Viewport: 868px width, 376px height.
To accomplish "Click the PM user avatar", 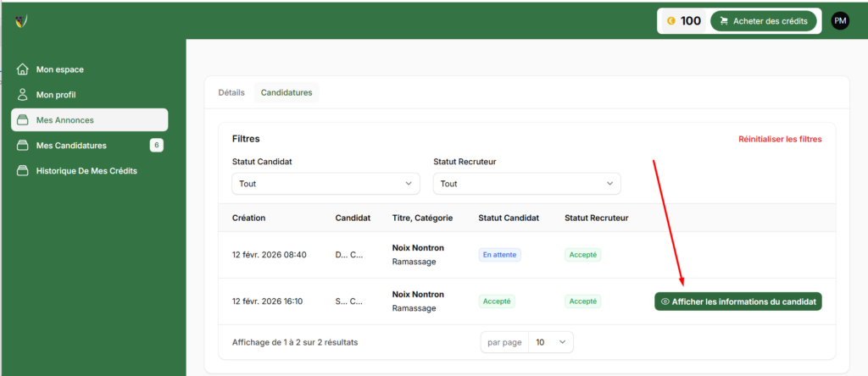I will click(x=839, y=21).
